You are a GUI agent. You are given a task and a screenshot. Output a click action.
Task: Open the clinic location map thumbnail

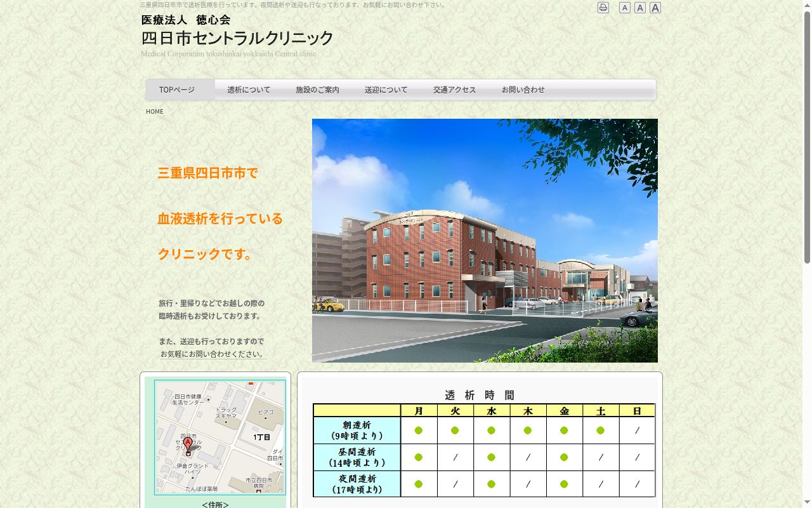point(220,438)
